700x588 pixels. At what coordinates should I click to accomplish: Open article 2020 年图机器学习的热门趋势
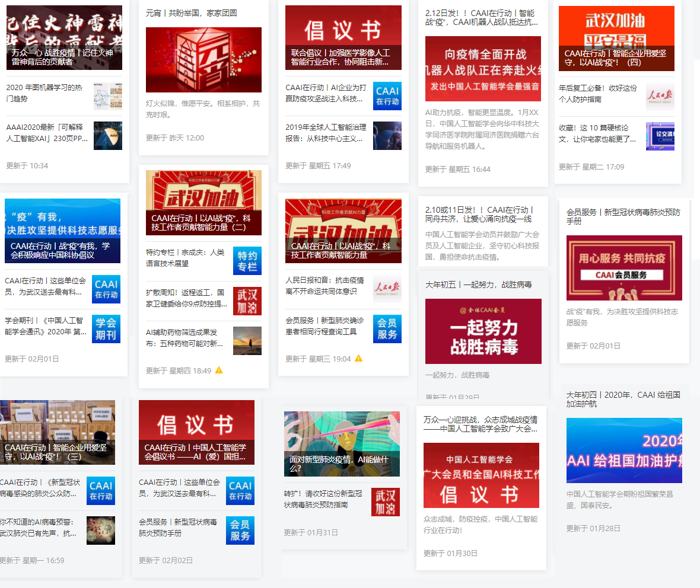pyautogui.click(x=45, y=93)
